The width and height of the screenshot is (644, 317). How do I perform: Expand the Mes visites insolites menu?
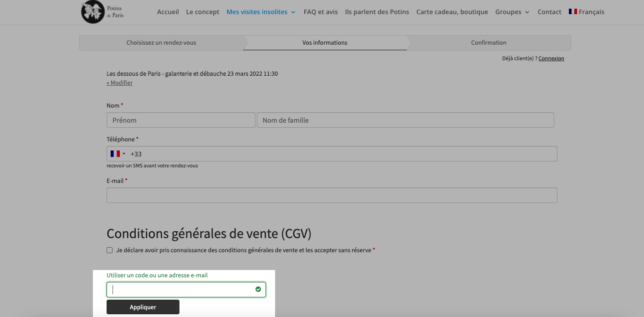pos(261,12)
